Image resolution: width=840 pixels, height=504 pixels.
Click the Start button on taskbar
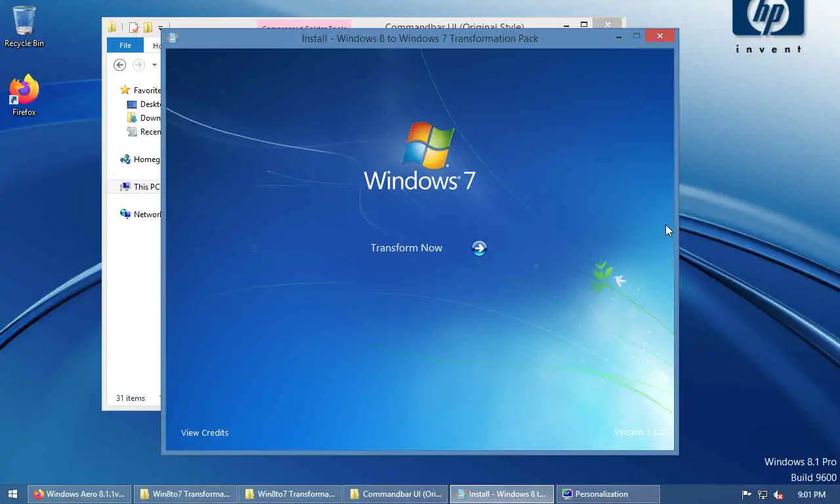pyautogui.click(x=12, y=494)
